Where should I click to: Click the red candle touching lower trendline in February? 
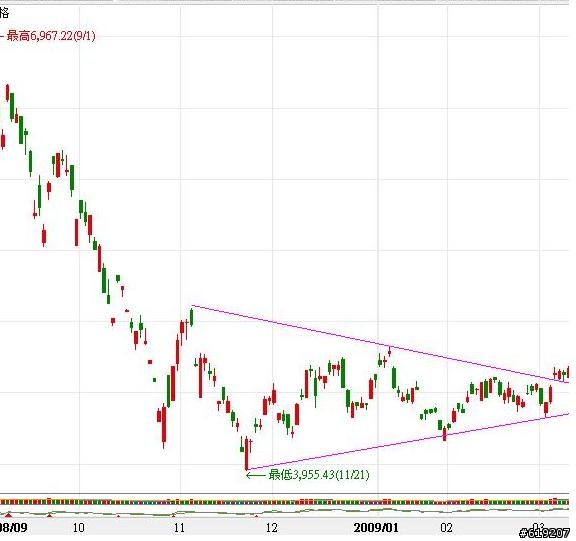(444, 434)
